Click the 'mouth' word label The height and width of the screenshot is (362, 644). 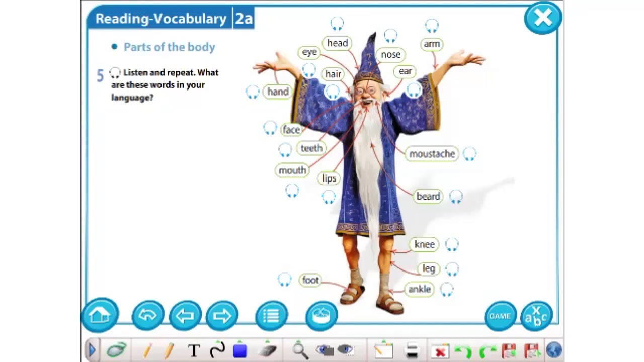coord(292,170)
